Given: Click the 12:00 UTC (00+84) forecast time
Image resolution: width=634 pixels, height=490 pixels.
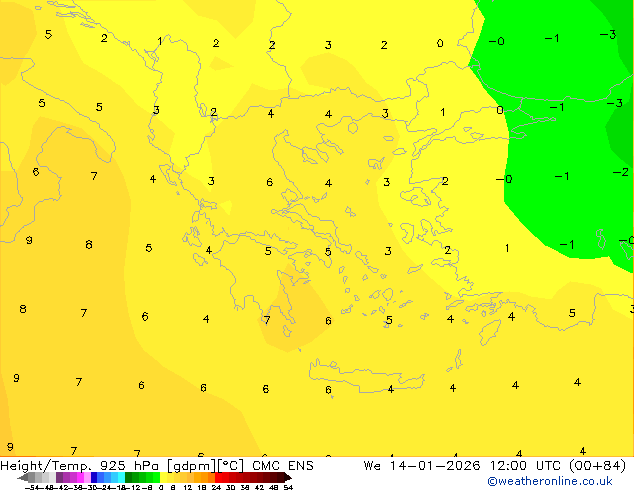Looking at the screenshot, I should pos(558,466).
